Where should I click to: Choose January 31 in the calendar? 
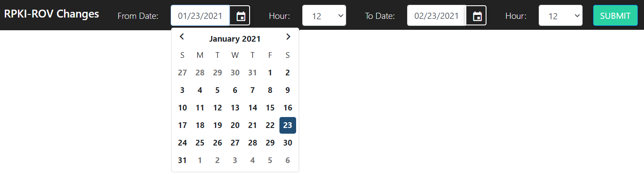(182, 160)
